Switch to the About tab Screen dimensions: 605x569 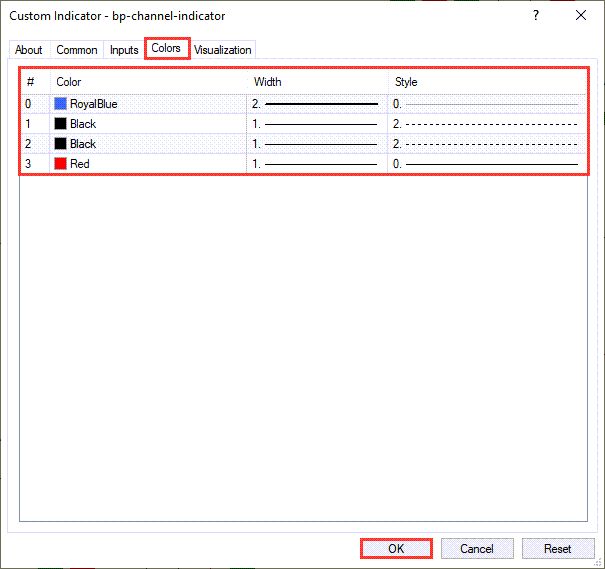pos(29,50)
